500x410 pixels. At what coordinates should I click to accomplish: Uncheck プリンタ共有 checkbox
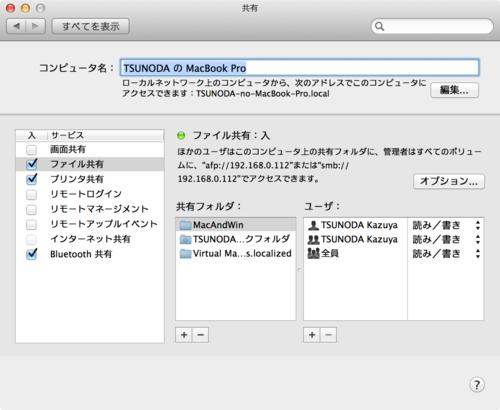coord(32,179)
